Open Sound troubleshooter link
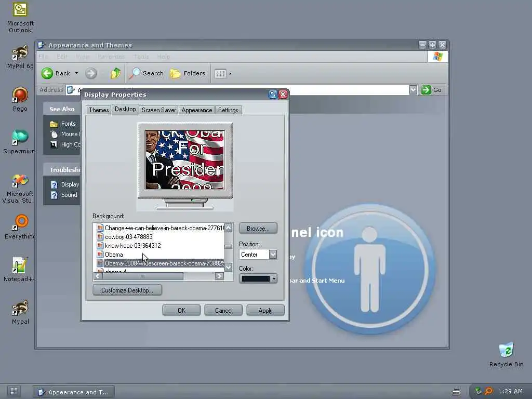The height and width of the screenshot is (399, 532). point(64,195)
